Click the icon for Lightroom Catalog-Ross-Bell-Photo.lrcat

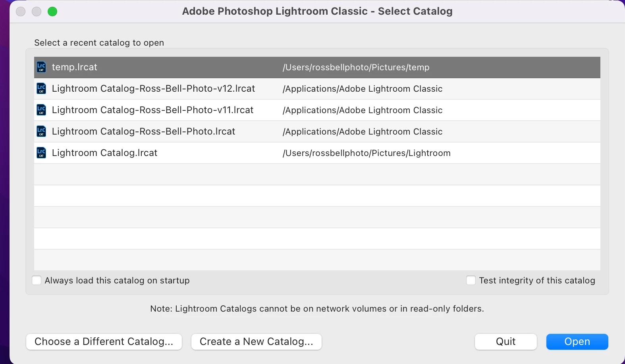coord(41,131)
